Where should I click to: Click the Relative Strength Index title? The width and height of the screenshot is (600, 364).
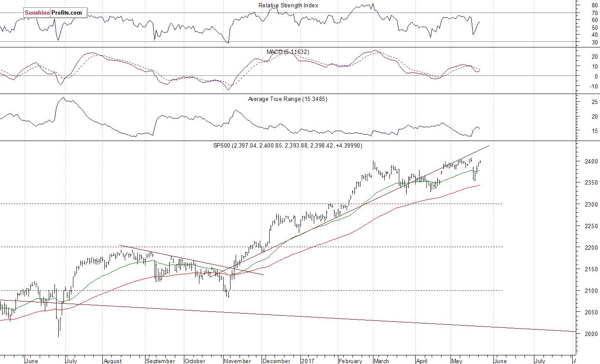(288, 5)
